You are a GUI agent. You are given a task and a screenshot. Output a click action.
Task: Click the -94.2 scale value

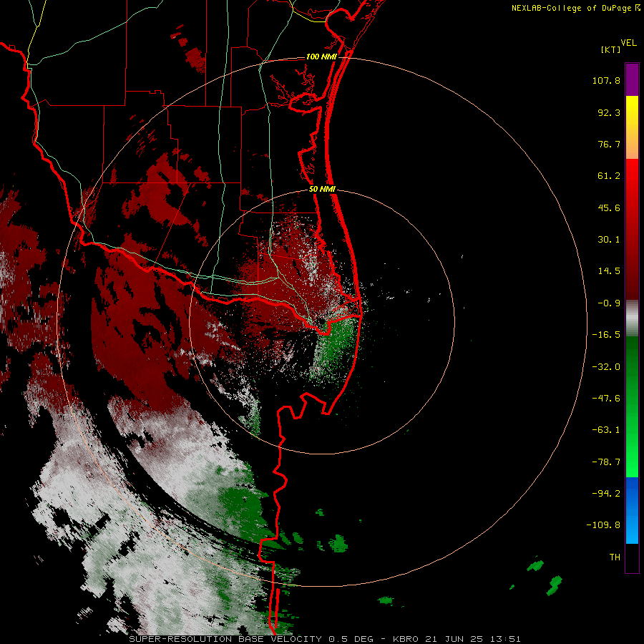coord(606,493)
